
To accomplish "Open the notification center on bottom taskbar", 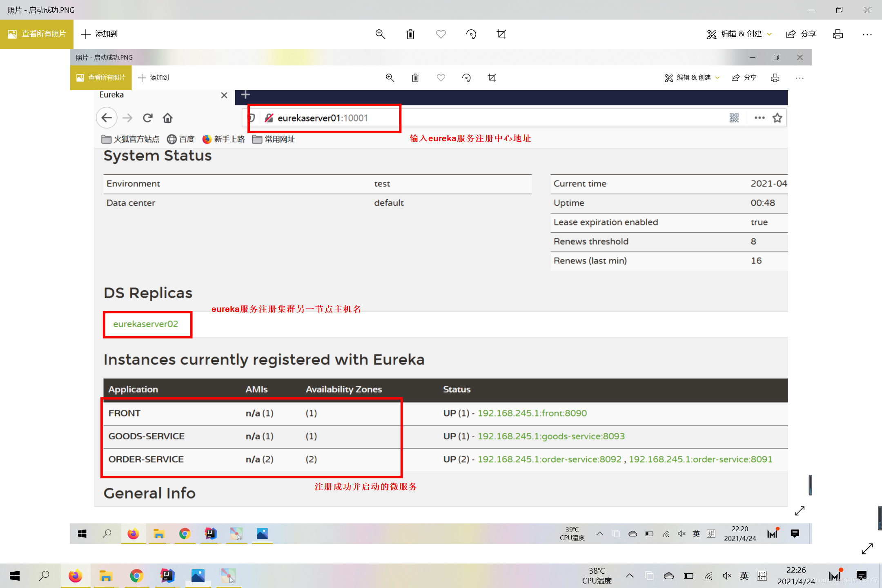I will [x=862, y=576].
